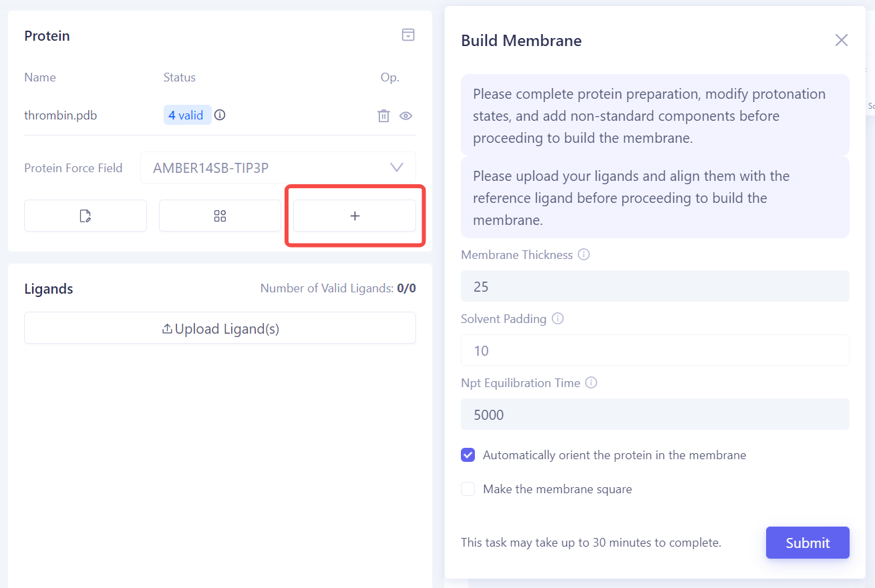Viewport: 875px width, 588px height.
Task: Delete thrombin.pdb using the trash icon
Action: click(x=383, y=115)
